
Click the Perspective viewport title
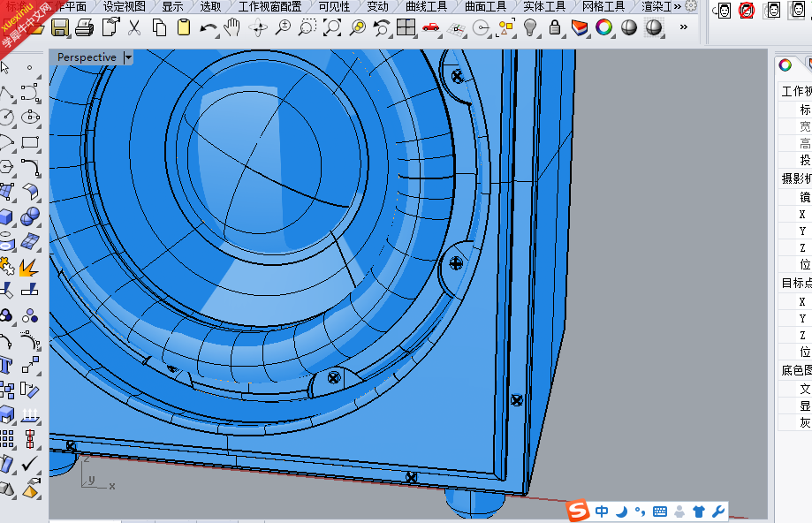tap(87, 57)
